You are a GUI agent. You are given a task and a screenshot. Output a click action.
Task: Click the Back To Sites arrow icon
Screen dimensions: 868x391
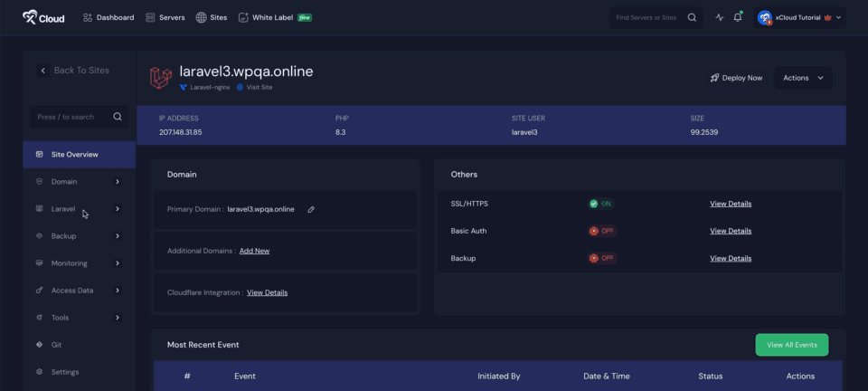tap(42, 71)
